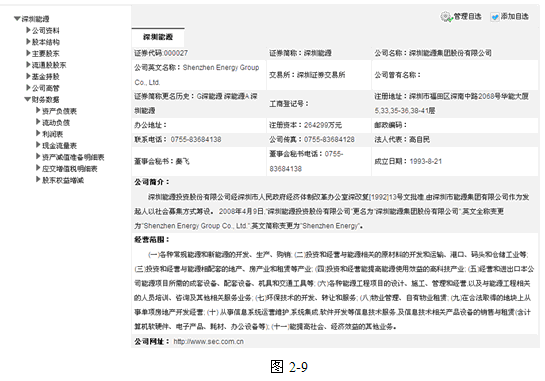Collapse the 深圳能源 root tree triangle
Image resolution: width=545 pixels, height=381 pixels.
pyautogui.click(x=17, y=18)
